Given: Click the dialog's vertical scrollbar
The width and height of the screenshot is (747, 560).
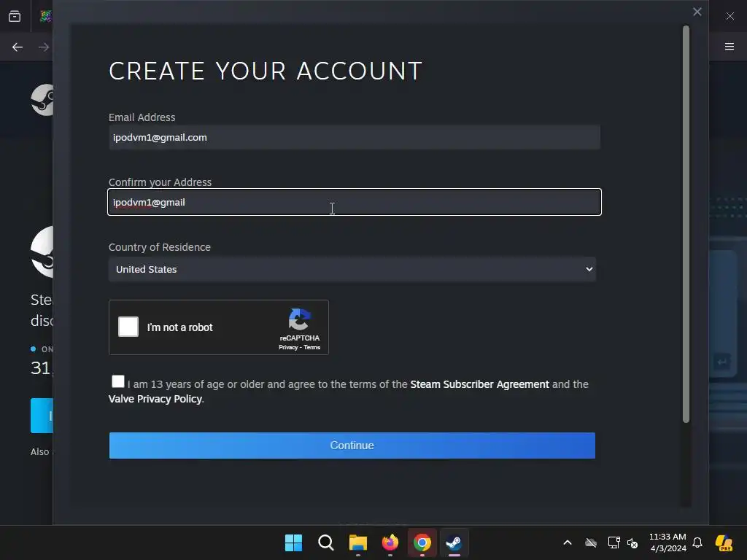Looking at the screenshot, I should pyautogui.click(x=686, y=224).
